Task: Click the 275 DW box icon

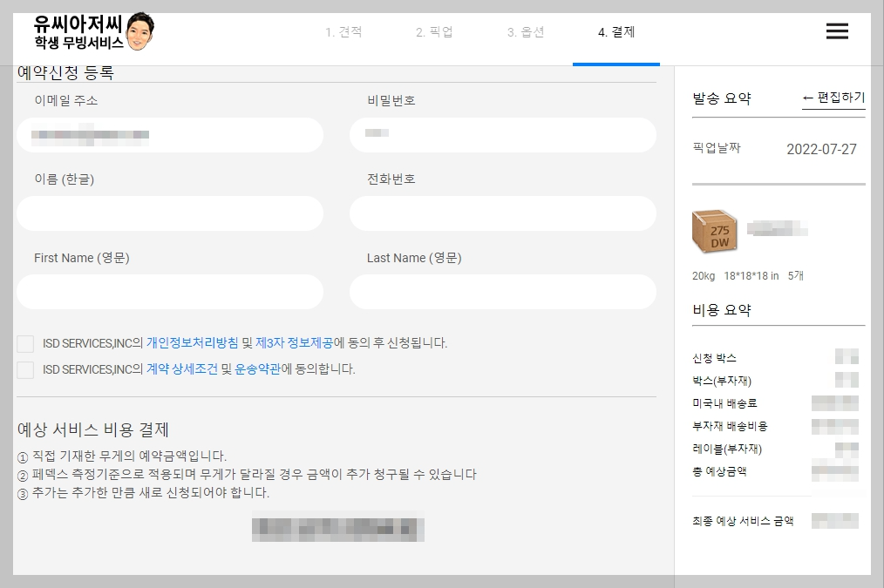Action: [x=714, y=231]
